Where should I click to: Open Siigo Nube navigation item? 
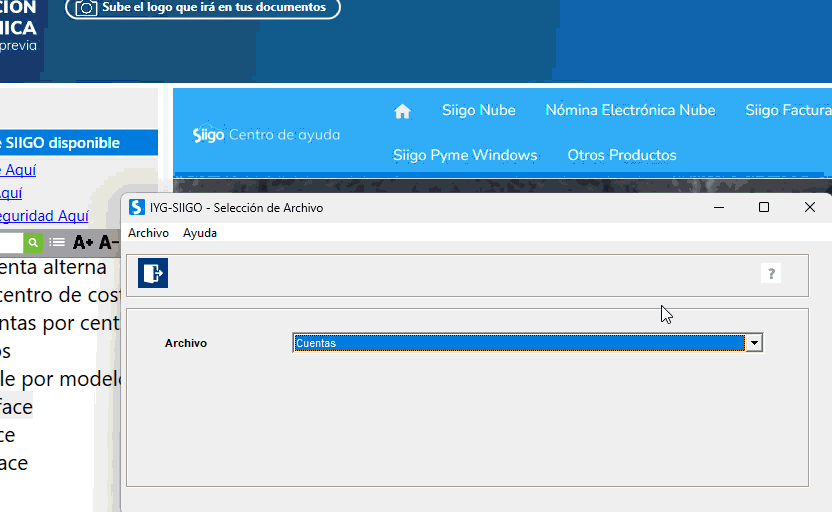point(479,110)
